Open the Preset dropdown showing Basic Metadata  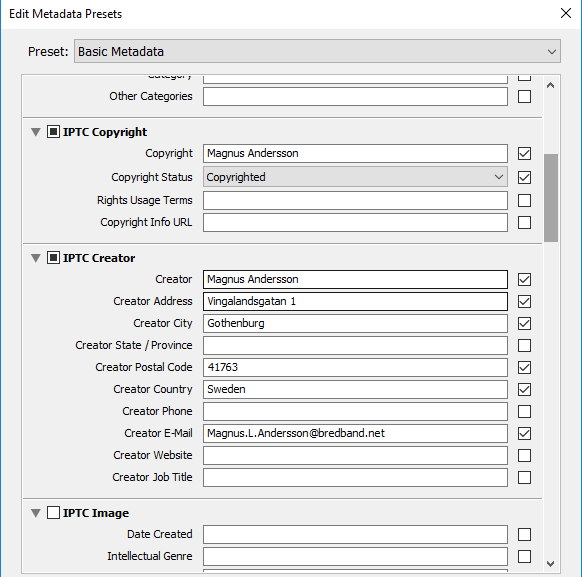pyautogui.click(x=317, y=51)
